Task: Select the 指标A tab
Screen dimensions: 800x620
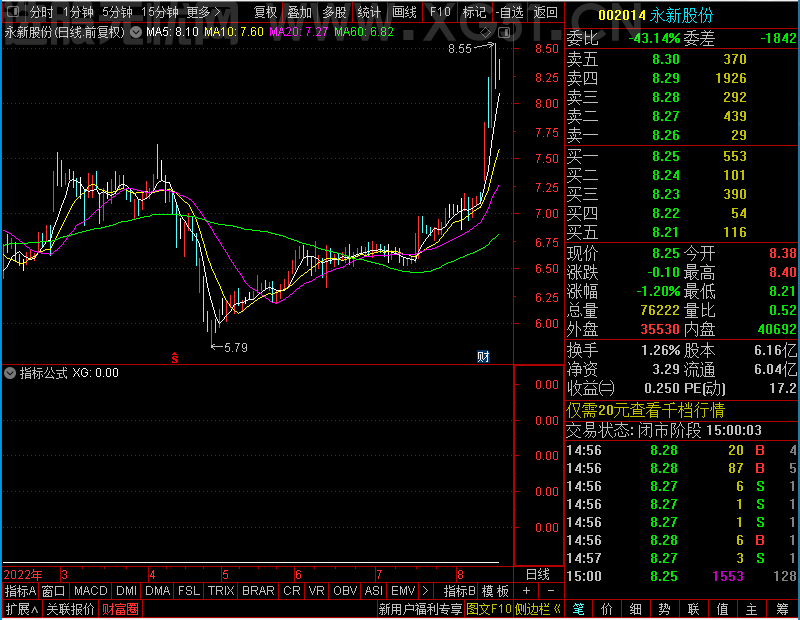Action: click(20, 591)
